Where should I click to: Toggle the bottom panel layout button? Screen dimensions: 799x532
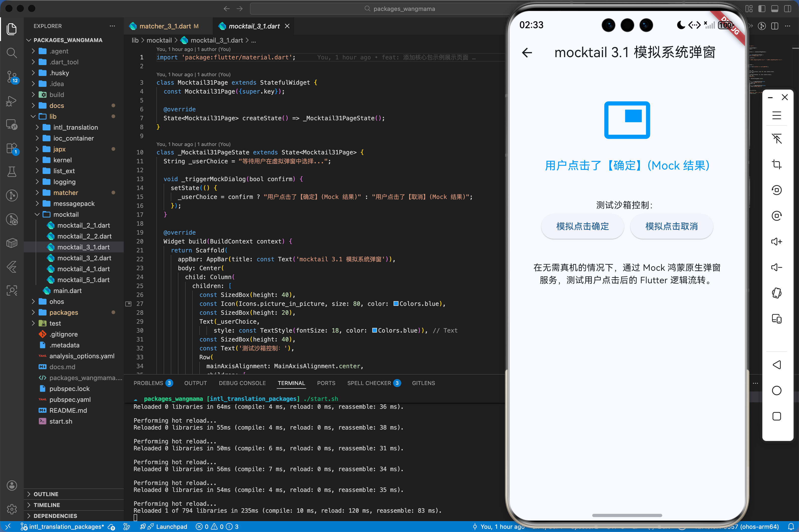775,9
